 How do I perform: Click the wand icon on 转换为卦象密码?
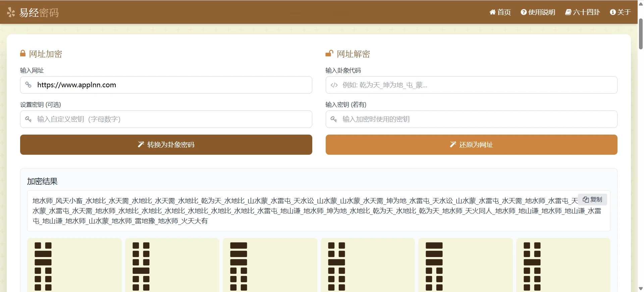click(x=141, y=144)
